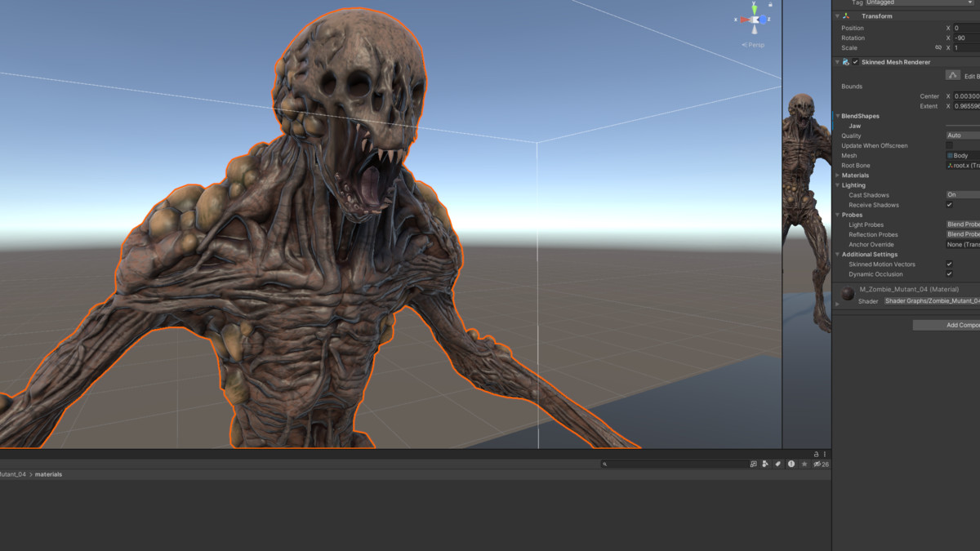Click the M_Zombie_Mutant_04 (Material) header

[909, 290]
